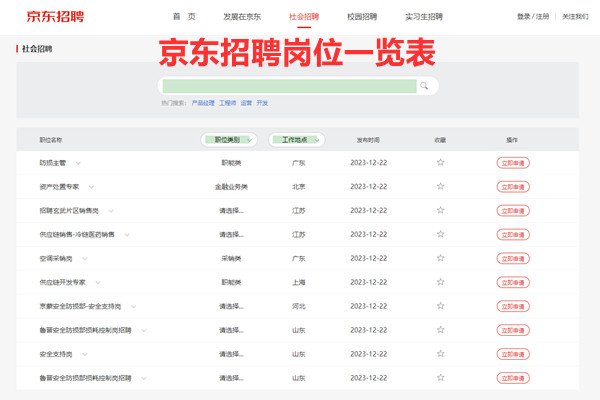Apply for the 空调采销岗 job

513,259
